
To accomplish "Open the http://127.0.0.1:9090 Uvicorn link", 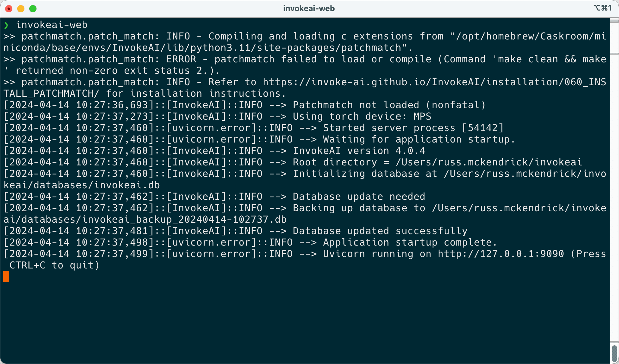I will click(501, 254).
